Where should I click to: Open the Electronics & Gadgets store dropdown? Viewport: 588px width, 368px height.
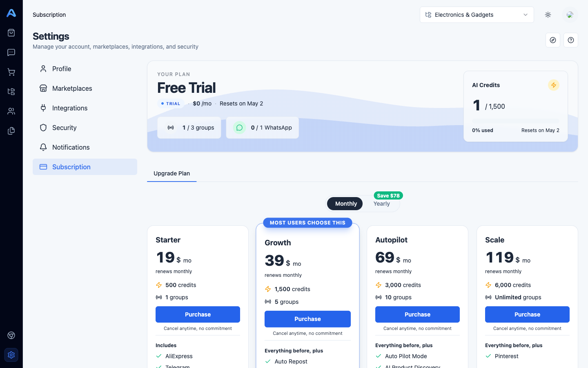(477, 14)
